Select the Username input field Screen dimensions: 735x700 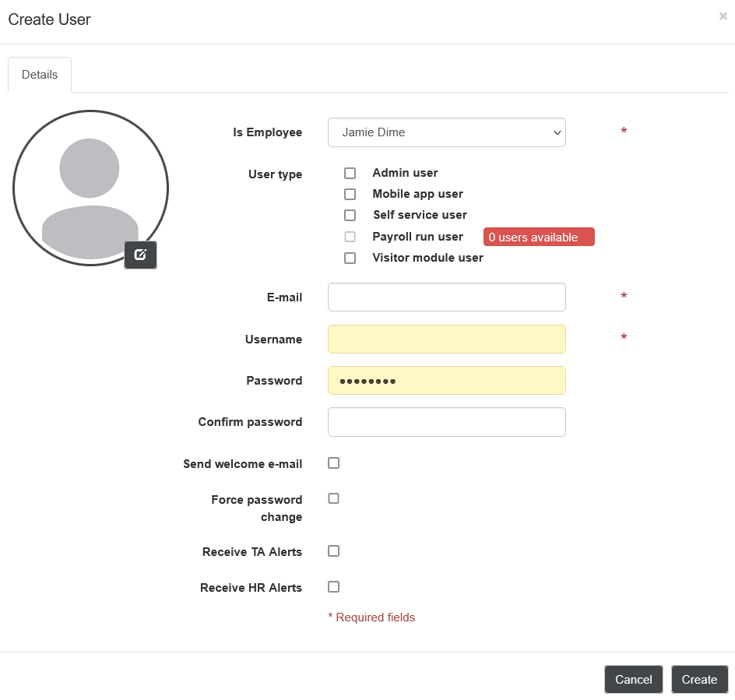pos(447,339)
